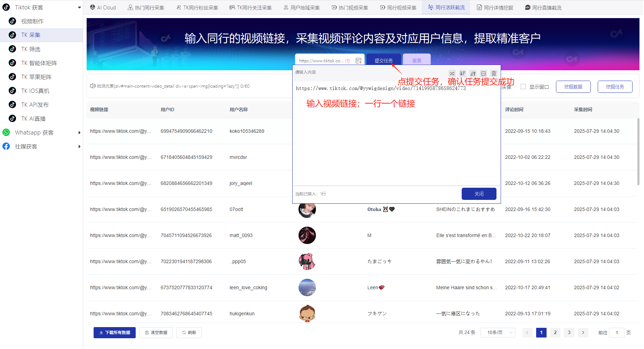Click the Facebook icon for 社媒获客
The height and width of the screenshot is (349, 644).
click(x=6, y=146)
